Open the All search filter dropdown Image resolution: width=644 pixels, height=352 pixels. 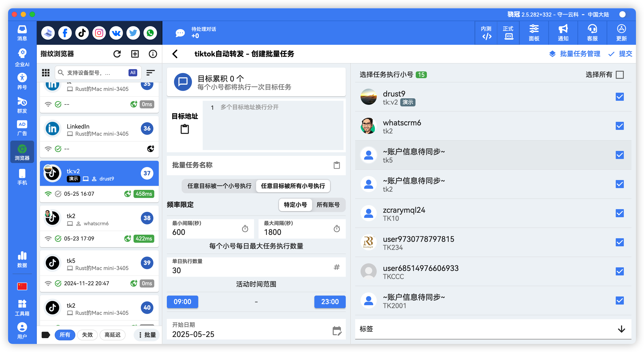coord(133,73)
